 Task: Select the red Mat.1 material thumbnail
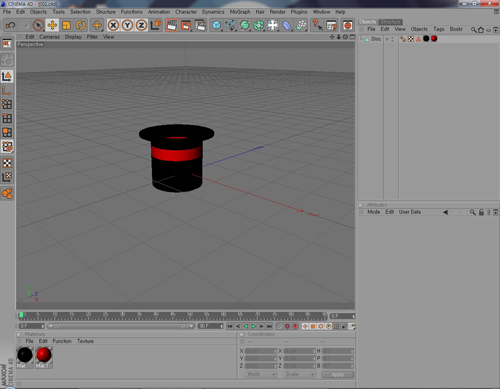(44, 357)
